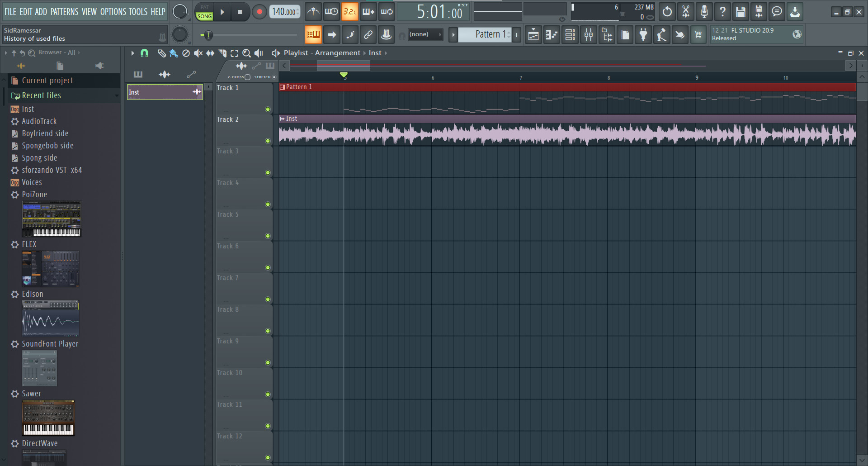The image size is (868, 466).
Task: Click the plus button to add a new pattern
Action: [516, 34]
